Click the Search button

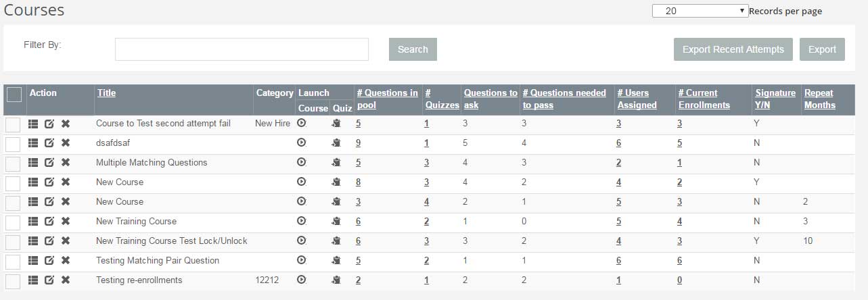[x=413, y=49]
